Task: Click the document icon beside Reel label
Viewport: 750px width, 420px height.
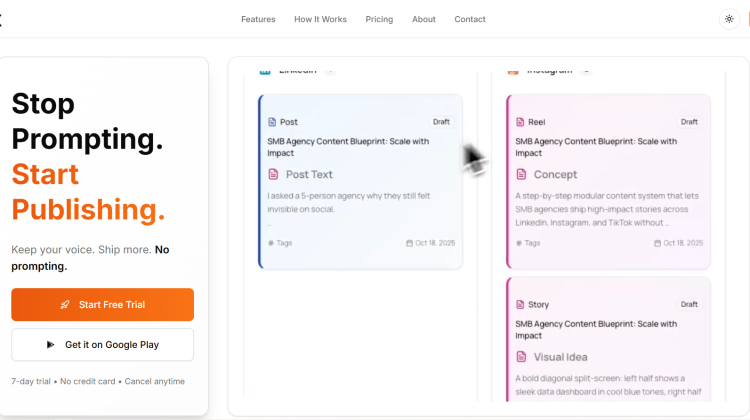Action: (x=520, y=122)
